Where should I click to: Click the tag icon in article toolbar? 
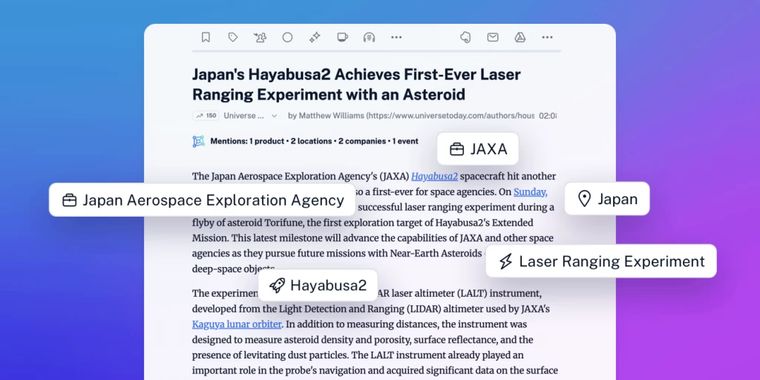pos(233,37)
